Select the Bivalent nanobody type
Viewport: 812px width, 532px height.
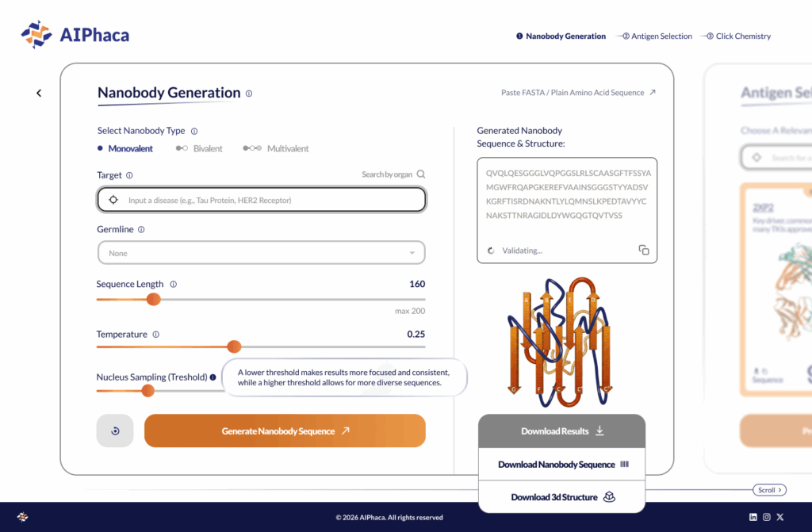click(200, 149)
